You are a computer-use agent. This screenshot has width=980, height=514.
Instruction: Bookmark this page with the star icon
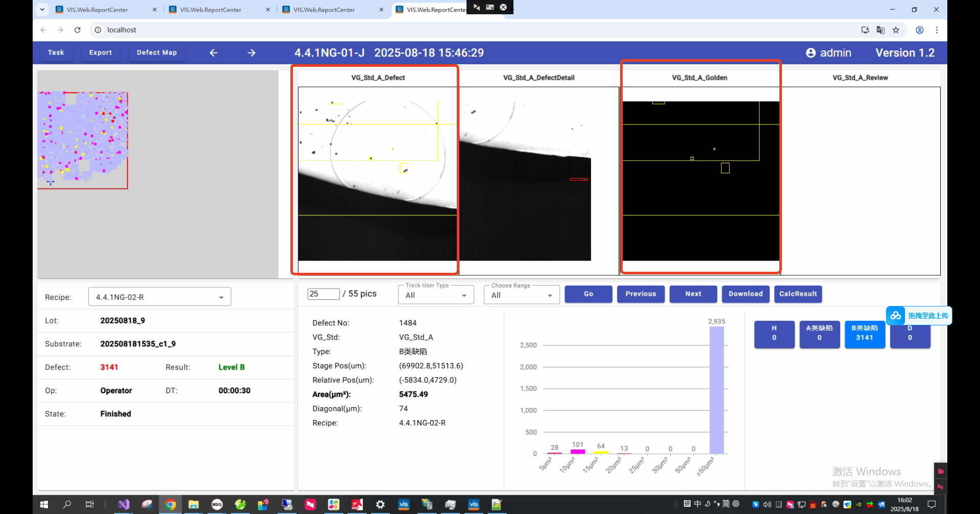[896, 30]
